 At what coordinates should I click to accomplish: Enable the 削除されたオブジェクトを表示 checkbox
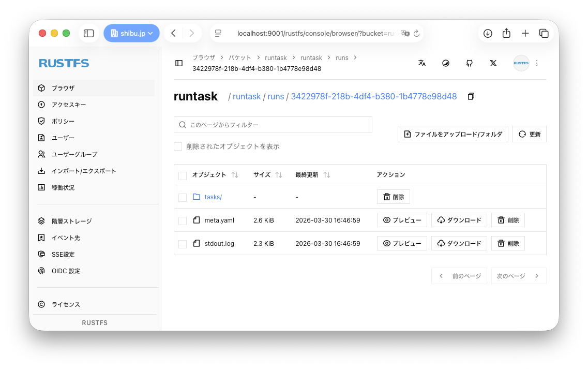tap(178, 146)
